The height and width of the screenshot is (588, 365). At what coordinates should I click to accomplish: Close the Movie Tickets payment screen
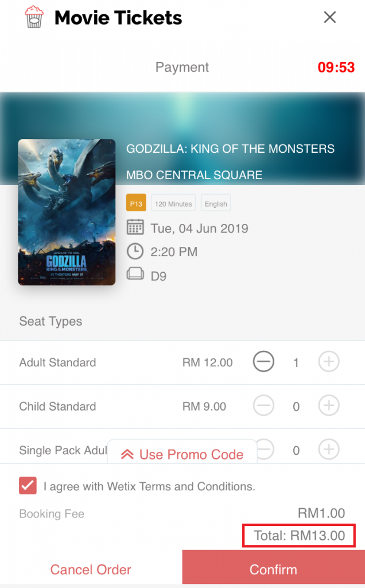329,17
